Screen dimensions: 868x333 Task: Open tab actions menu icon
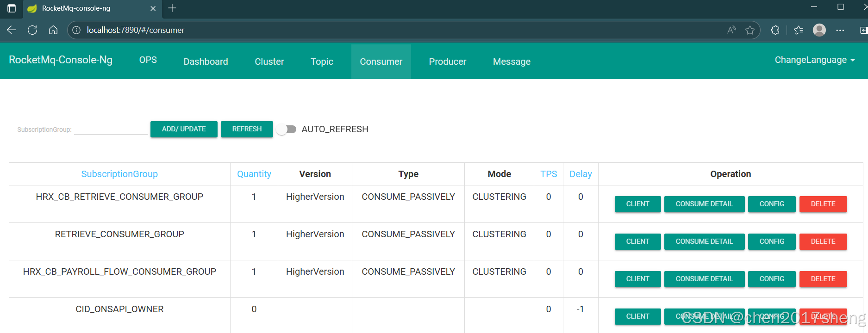click(12, 8)
